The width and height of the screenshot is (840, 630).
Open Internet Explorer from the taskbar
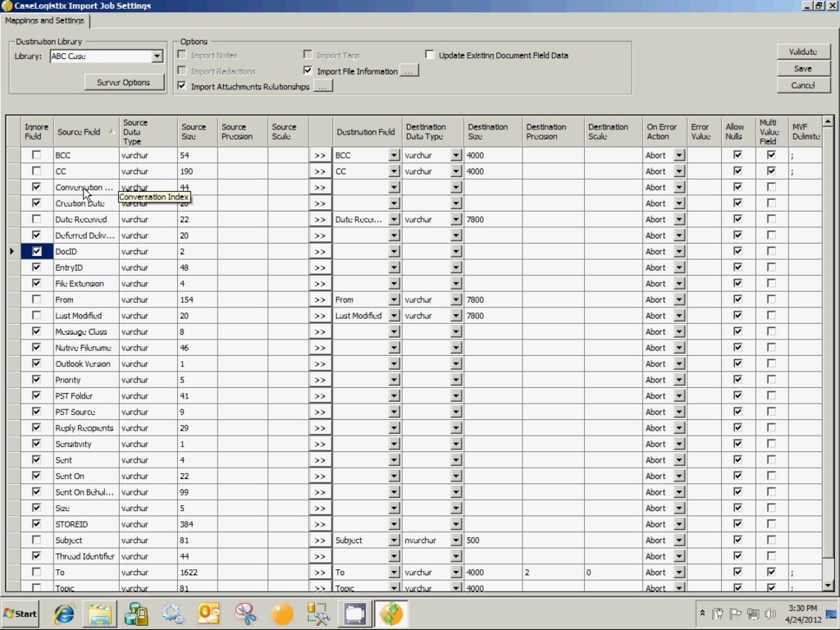63,614
